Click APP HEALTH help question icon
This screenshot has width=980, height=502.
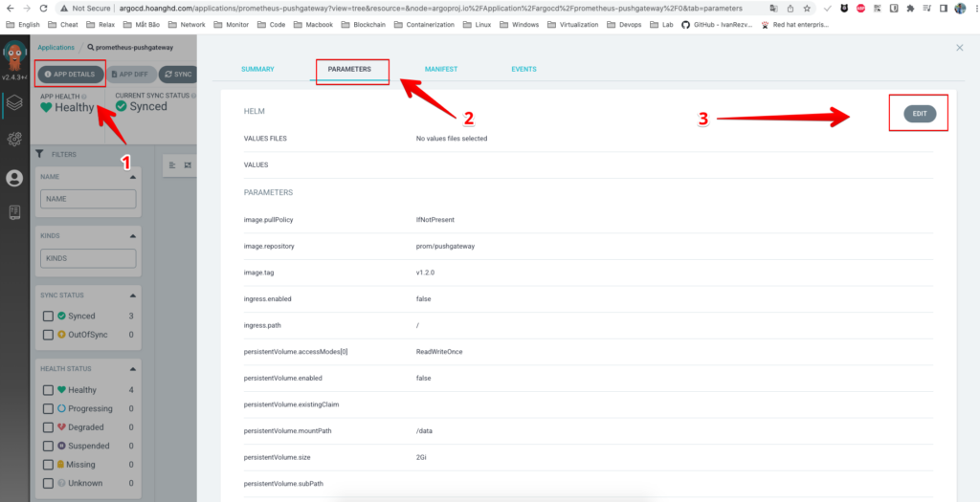(84, 97)
